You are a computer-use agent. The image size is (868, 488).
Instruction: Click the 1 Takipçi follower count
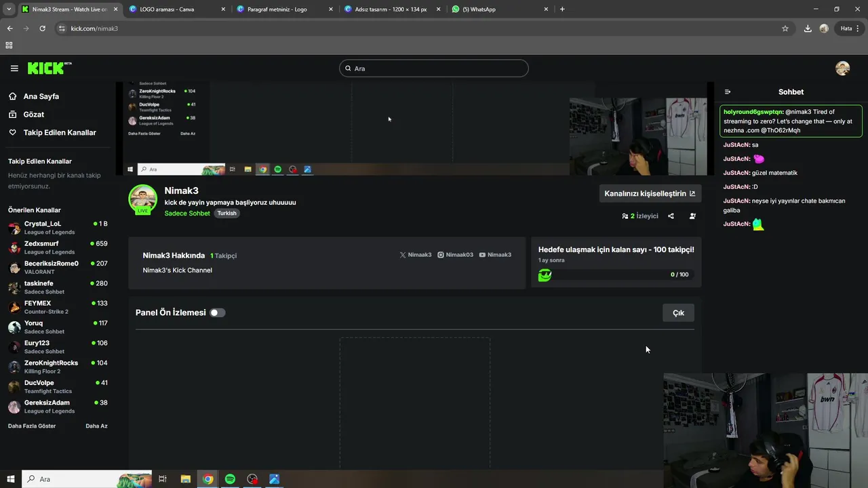[x=223, y=256]
